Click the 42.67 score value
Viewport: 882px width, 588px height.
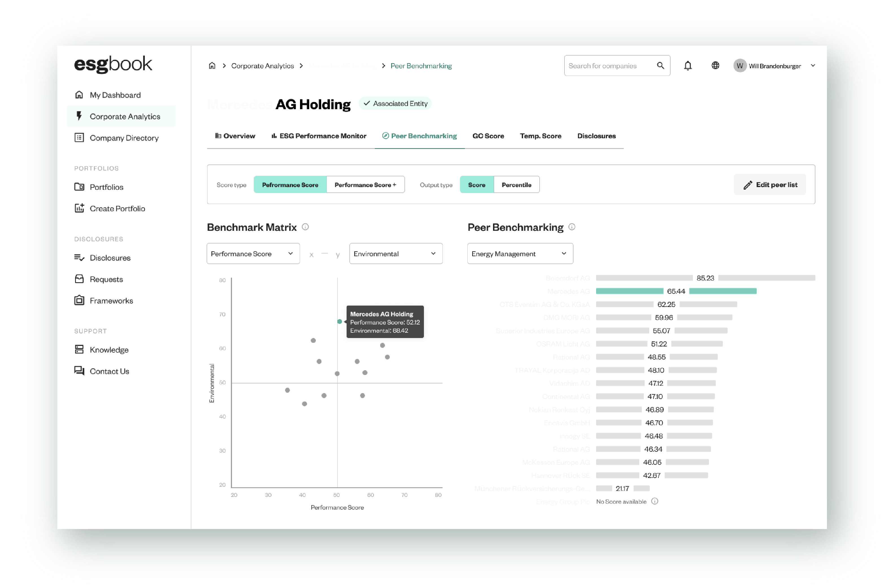tap(651, 475)
